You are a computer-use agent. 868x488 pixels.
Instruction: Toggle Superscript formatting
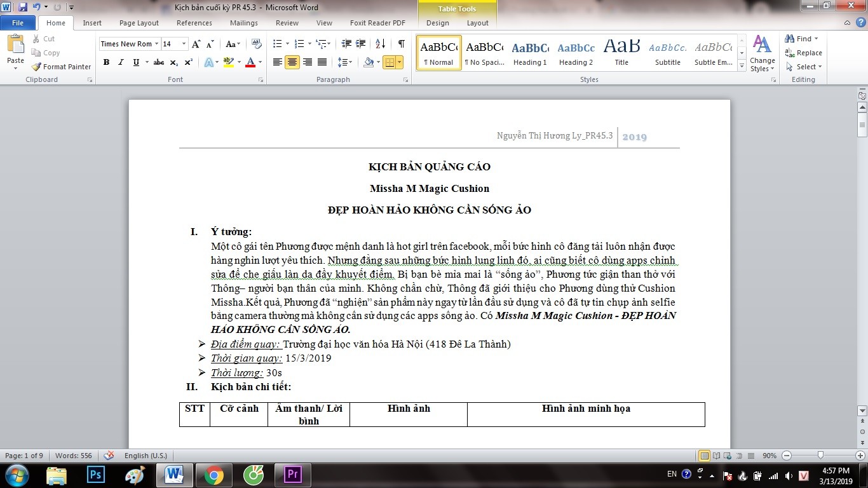tap(189, 62)
